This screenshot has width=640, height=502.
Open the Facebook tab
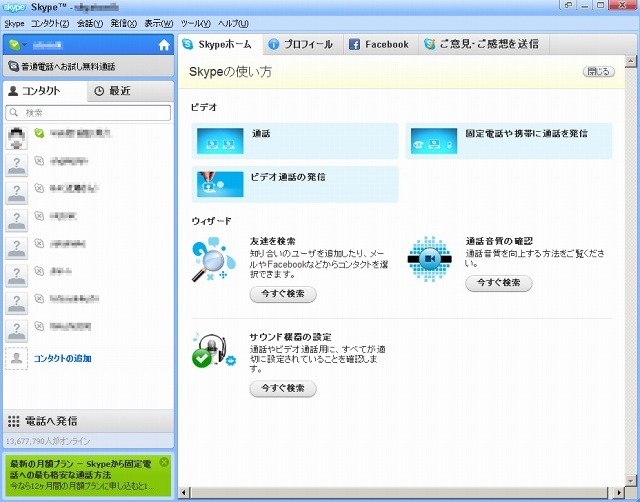point(381,44)
